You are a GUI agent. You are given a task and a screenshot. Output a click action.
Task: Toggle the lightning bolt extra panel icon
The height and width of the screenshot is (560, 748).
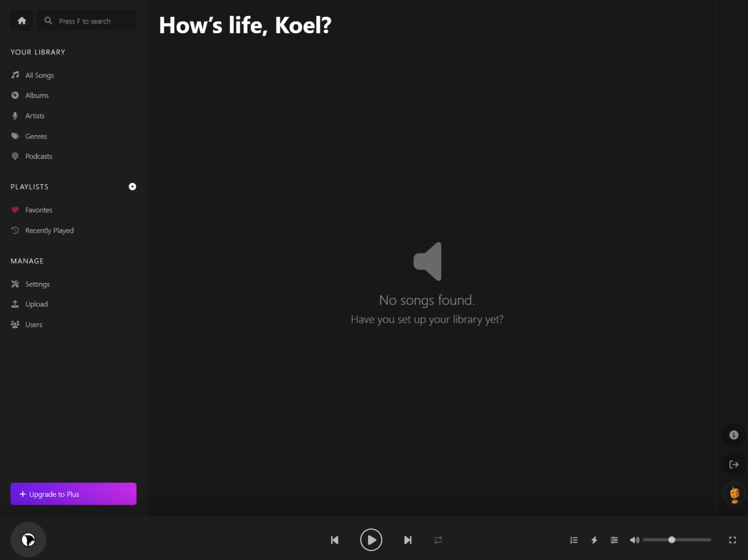pos(594,540)
